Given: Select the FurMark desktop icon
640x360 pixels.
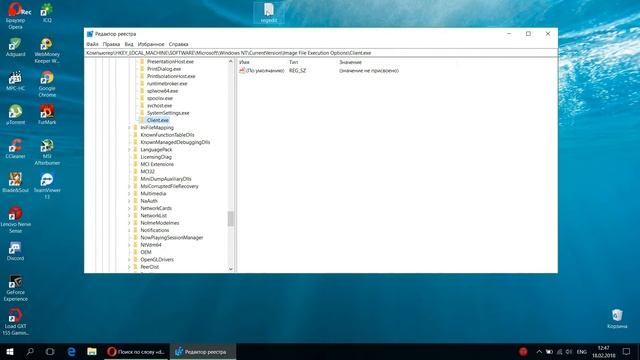Looking at the screenshot, I should (47, 115).
